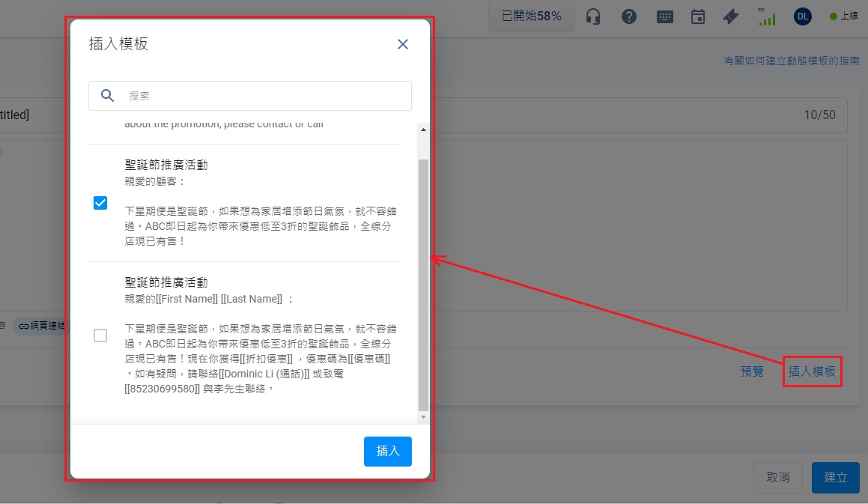Click the magnifier search icon

tap(107, 96)
